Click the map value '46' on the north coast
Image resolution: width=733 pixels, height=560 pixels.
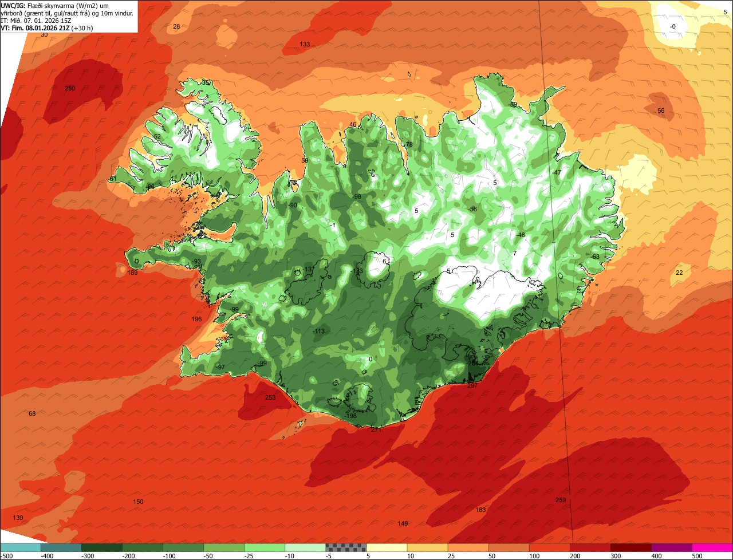[353, 124]
